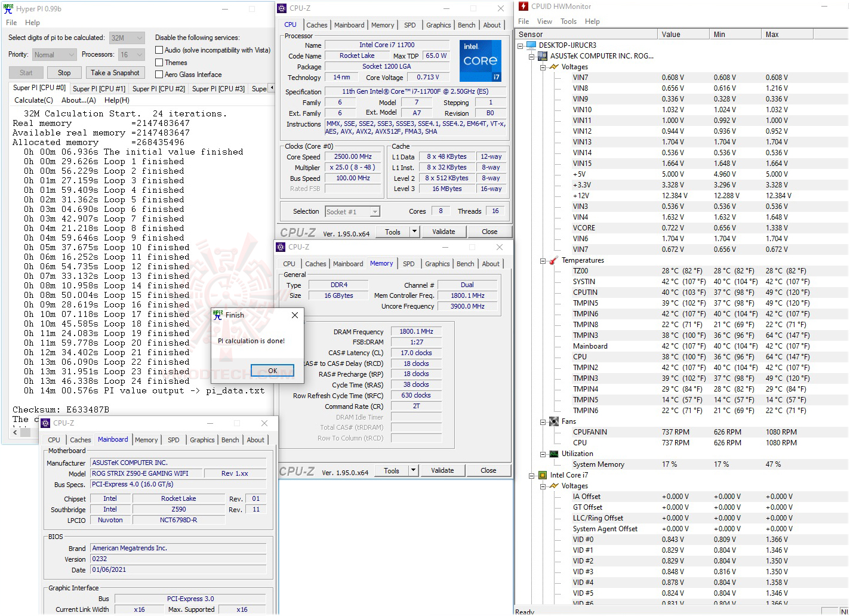Switch to the Super PI [CPU #3] tab
Screen dimensions: 850x616
point(218,89)
